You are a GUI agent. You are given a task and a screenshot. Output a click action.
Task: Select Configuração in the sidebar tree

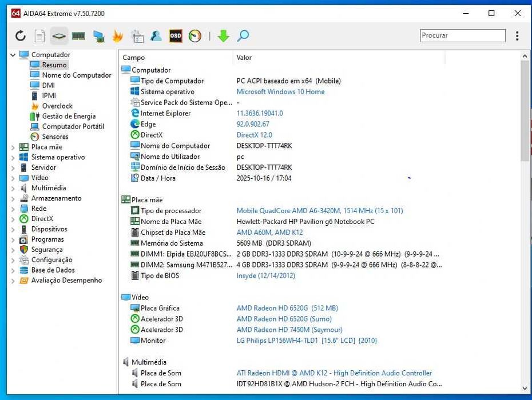[52, 259]
